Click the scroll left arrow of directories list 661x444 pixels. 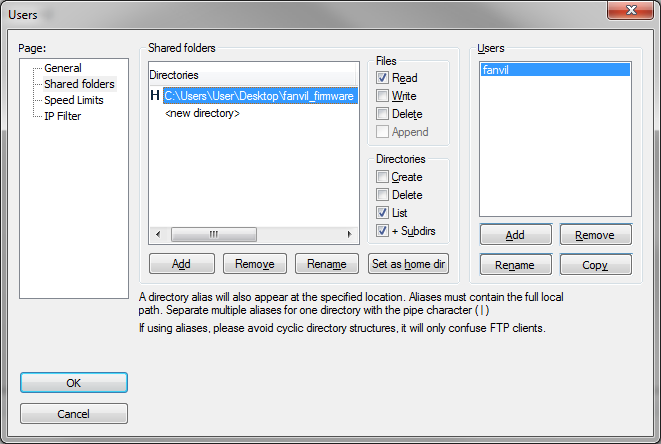click(x=158, y=234)
